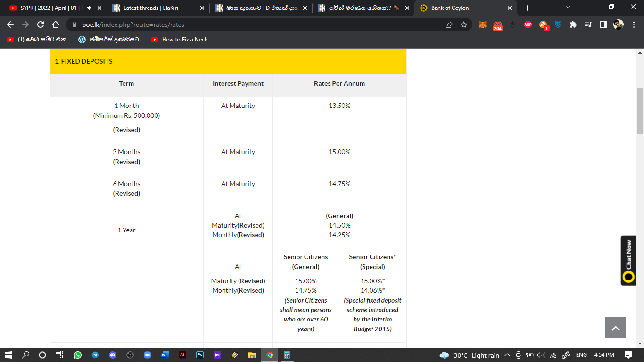
Task: Close the Latest threads ElaKiri tab
Action: click(202, 8)
